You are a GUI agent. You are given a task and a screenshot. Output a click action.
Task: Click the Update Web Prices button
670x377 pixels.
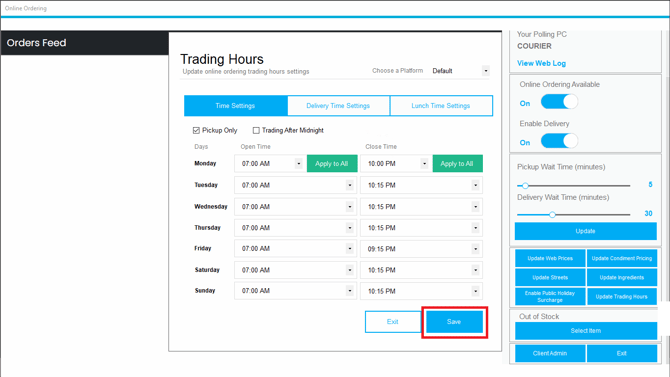point(550,258)
